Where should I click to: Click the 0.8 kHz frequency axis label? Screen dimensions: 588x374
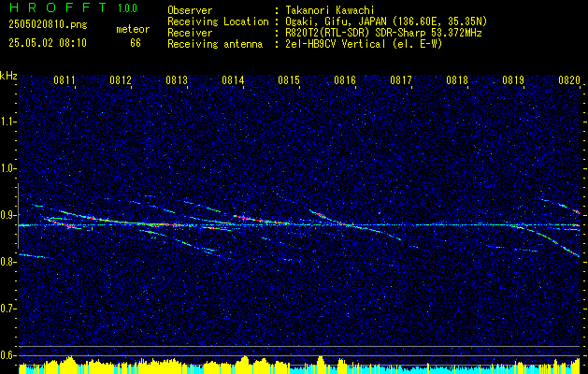pyautogui.click(x=7, y=262)
